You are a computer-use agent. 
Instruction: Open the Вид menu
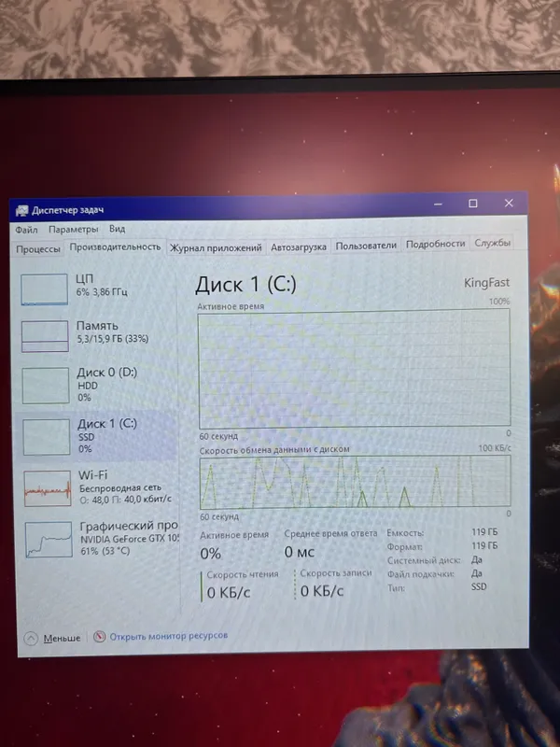118,229
